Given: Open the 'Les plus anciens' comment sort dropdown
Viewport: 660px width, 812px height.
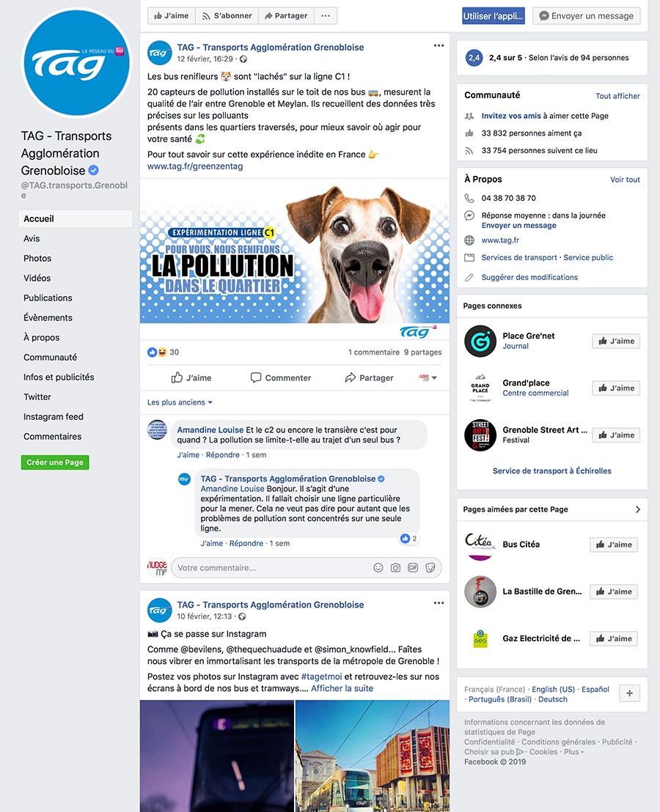Looking at the screenshot, I should [x=180, y=402].
